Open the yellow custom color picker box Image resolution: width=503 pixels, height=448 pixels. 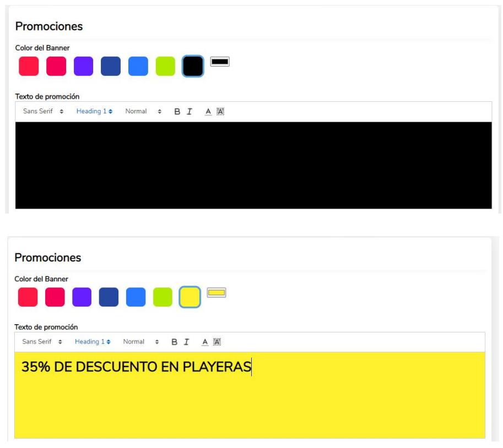(x=217, y=293)
